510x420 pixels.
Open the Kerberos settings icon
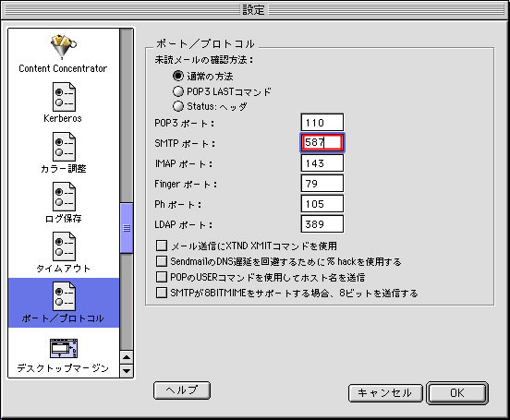pos(64,97)
